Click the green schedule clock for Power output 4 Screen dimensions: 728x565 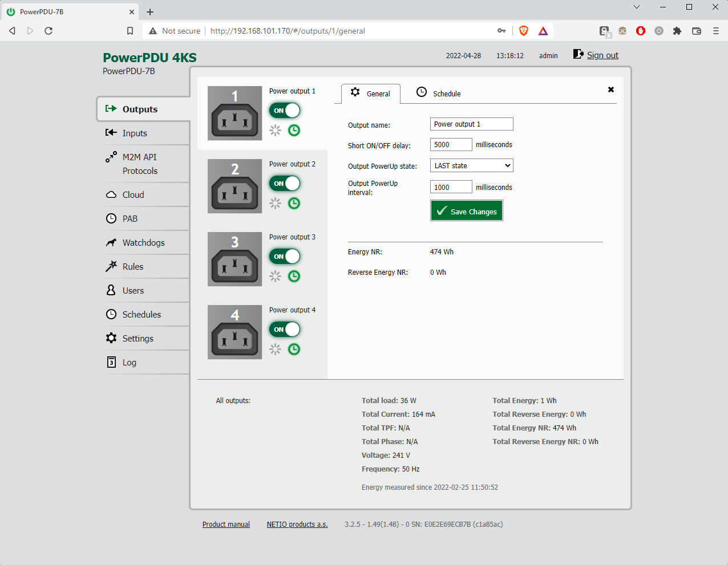click(294, 349)
